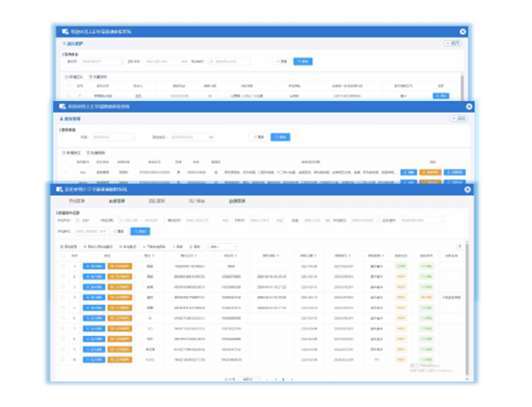Switch to the second tab in the front window
The height and width of the screenshot is (407, 532).
pyautogui.click(x=117, y=201)
